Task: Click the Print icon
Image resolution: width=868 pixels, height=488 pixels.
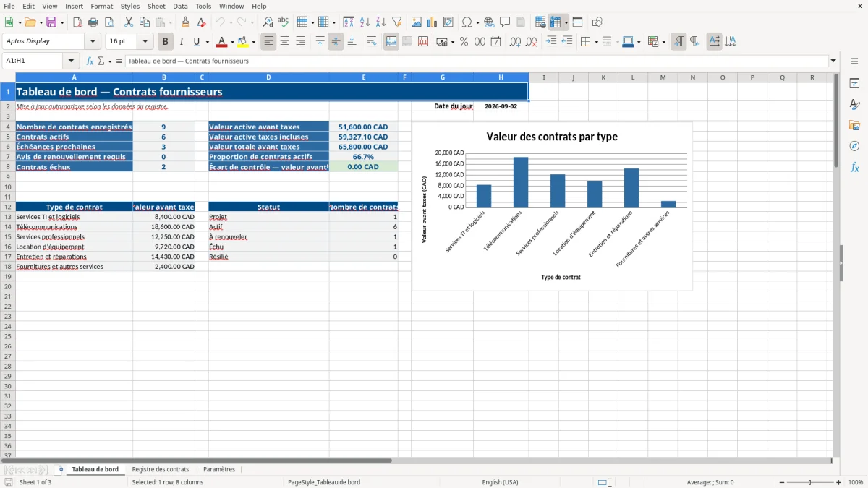Action: click(93, 22)
